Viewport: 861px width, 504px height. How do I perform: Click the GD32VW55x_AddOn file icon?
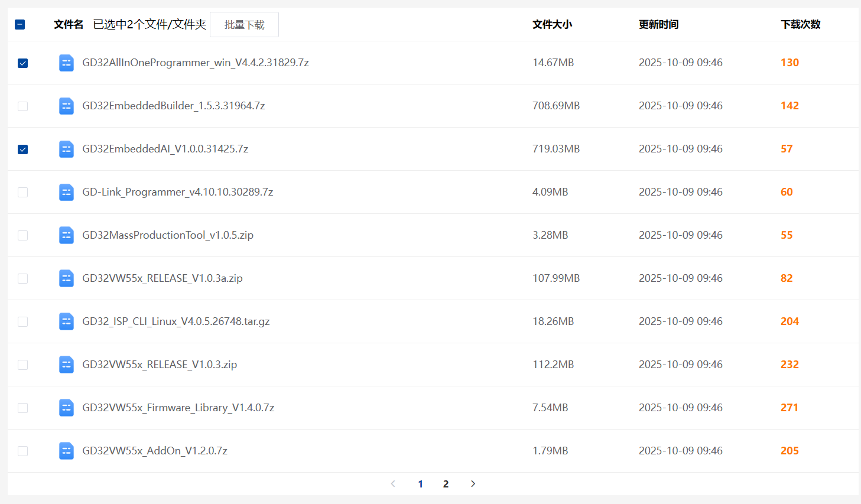tap(66, 451)
